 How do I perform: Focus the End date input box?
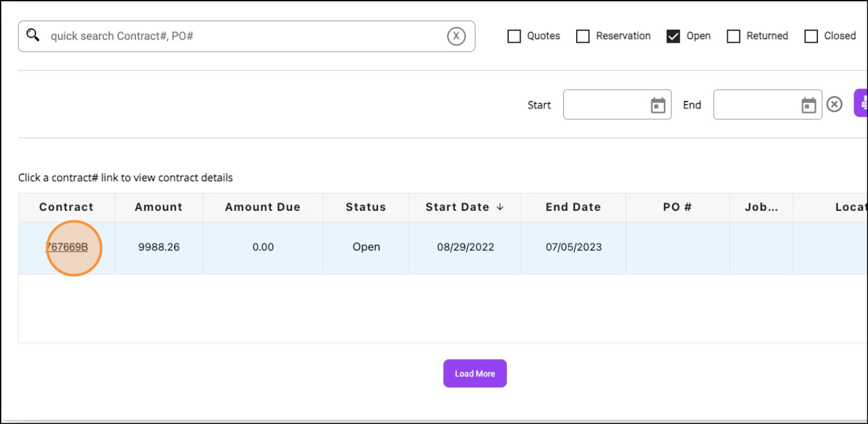coord(755,105)
